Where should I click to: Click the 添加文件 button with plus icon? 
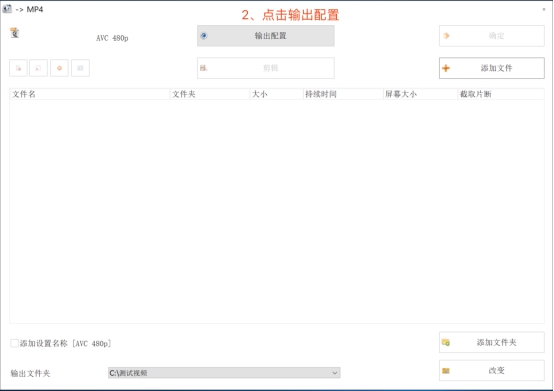(491, 68)
